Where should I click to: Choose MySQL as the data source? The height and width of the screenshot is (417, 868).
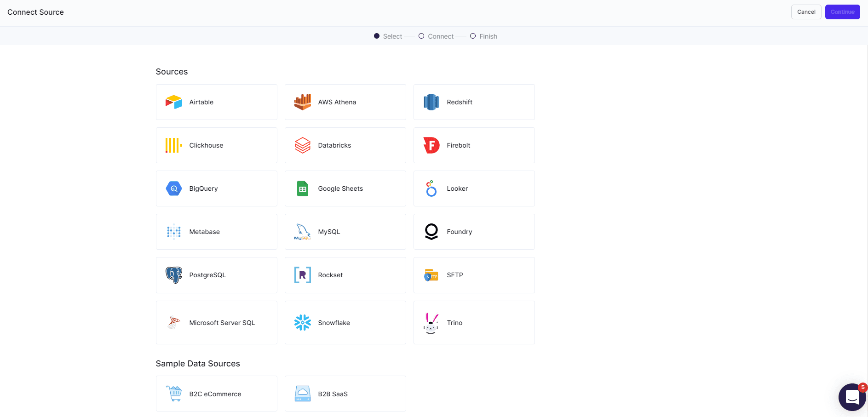[x=345, y=231]
